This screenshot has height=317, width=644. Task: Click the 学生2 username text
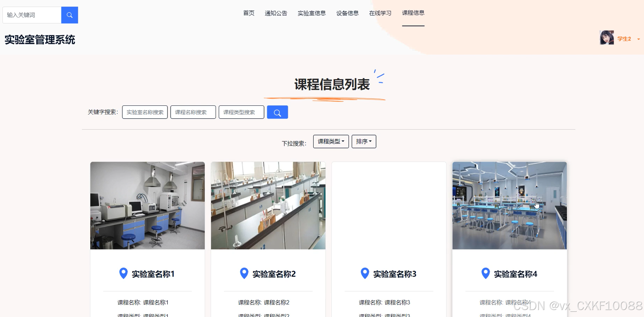pos(624,39)
